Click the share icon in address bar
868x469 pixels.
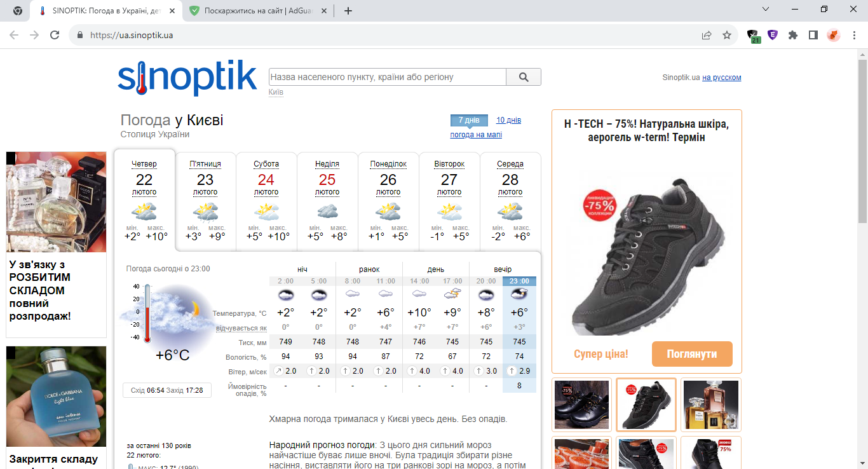(706, 36)
